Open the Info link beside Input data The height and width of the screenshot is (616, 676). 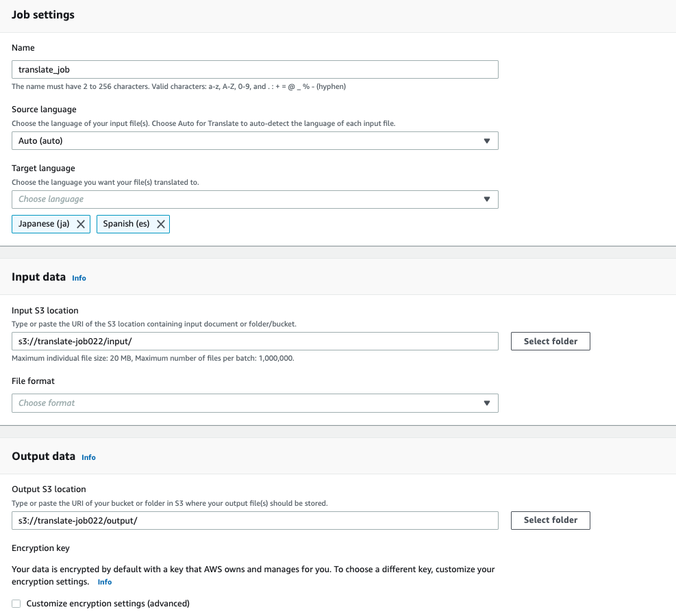click(x=79, y=278)
